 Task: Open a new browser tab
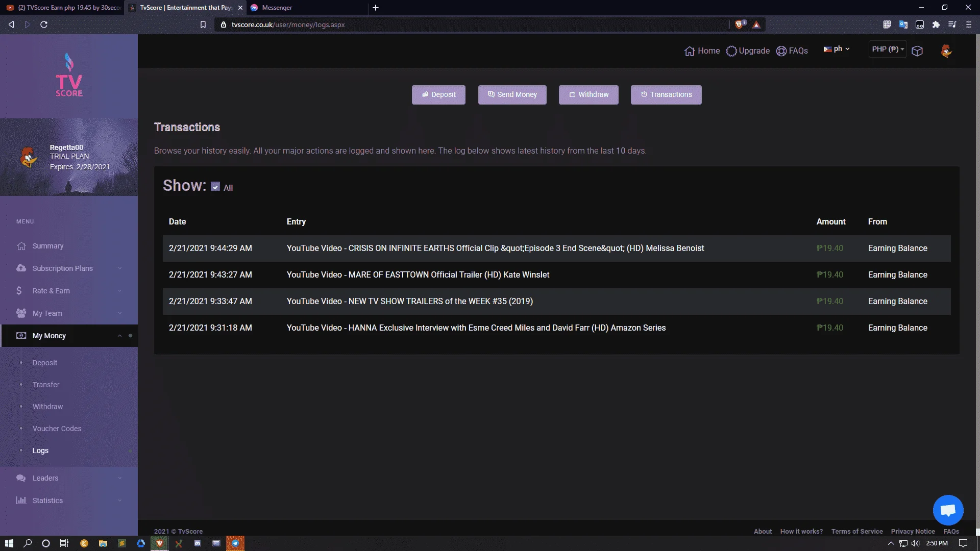[x=376, y=8]
